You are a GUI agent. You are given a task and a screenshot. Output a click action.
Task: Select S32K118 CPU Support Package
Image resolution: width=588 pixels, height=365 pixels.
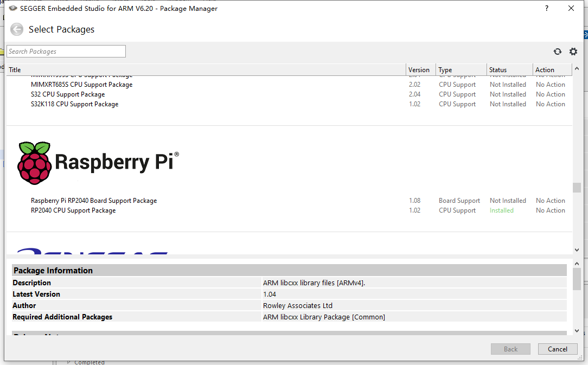(x=75, y=104)
